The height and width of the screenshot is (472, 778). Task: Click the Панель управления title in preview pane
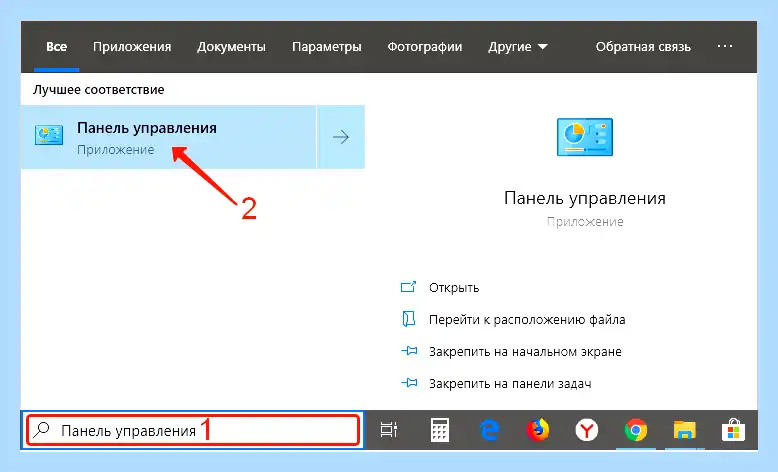[x=584, y=198]
